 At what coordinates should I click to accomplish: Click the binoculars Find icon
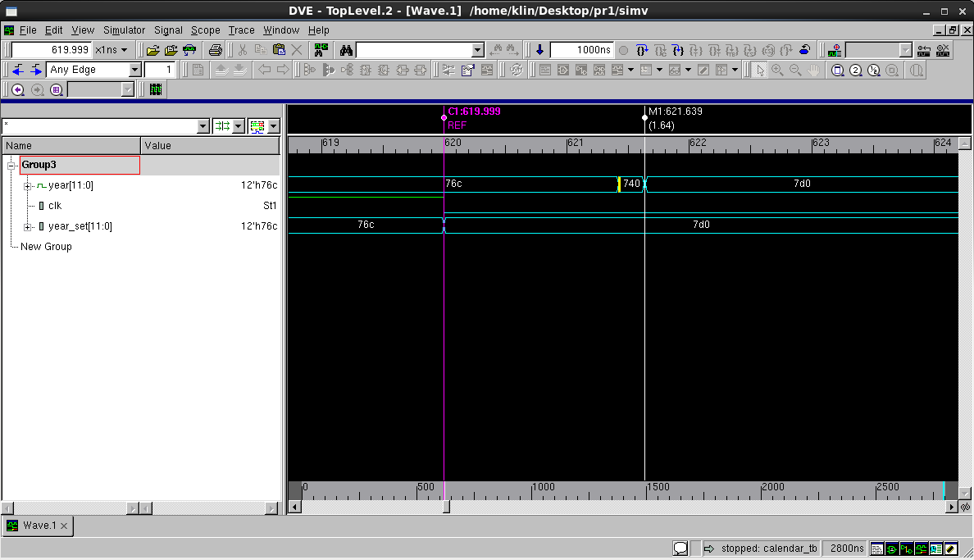click(x=346, y=50)
